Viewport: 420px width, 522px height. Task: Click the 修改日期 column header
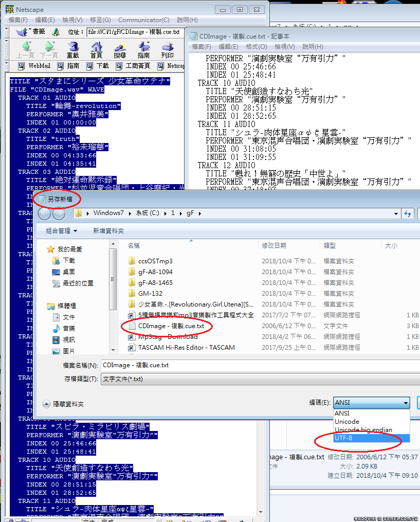coord(274,246)
